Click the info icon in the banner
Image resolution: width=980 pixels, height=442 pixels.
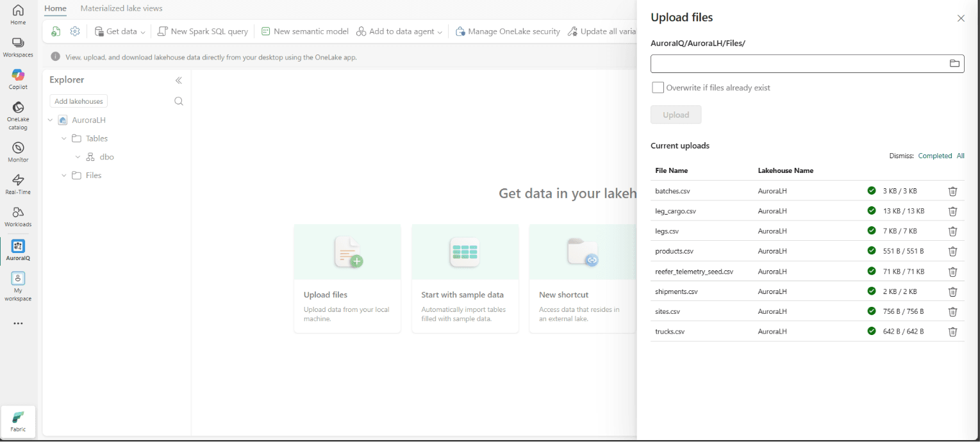pos(56,57)
